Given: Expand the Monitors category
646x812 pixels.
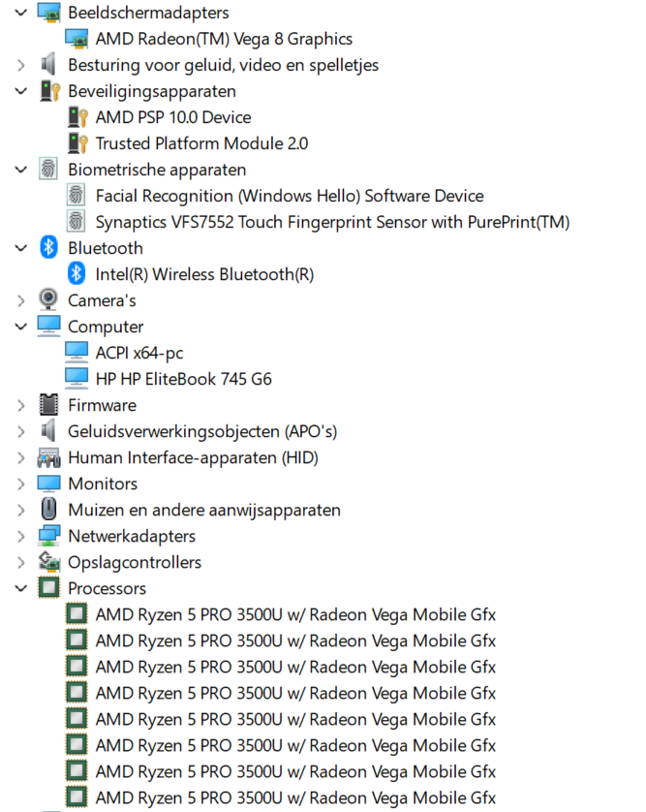Looking at the screenshot, I should click(x=21, y=484).
